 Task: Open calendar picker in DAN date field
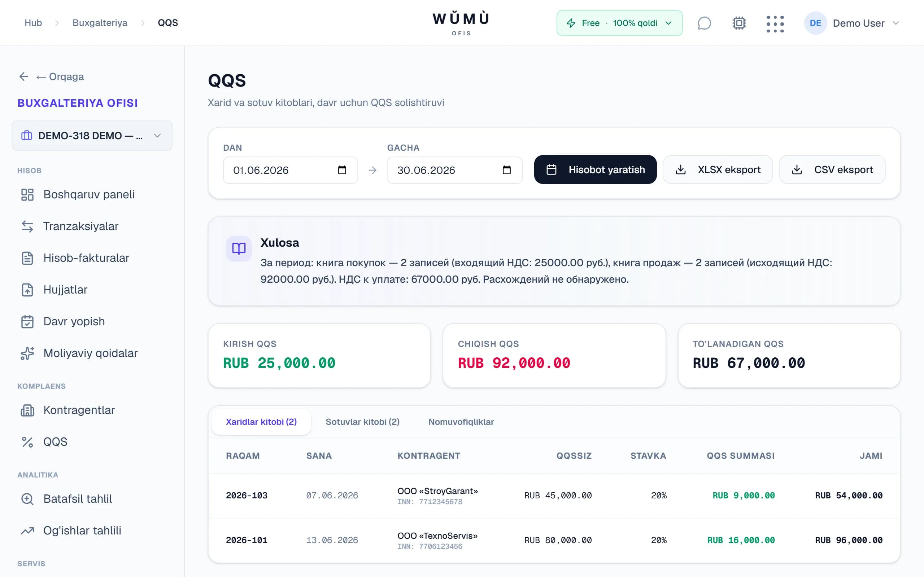pos(342,170)
